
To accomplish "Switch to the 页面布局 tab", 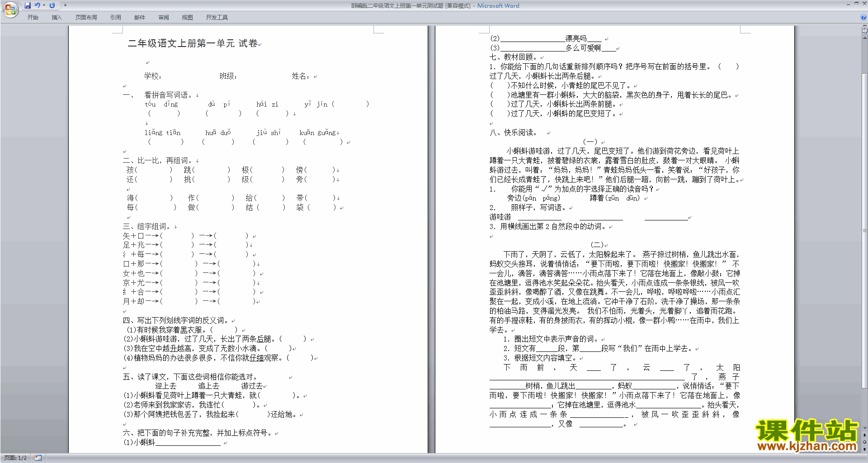I will [x=86, y=18].
